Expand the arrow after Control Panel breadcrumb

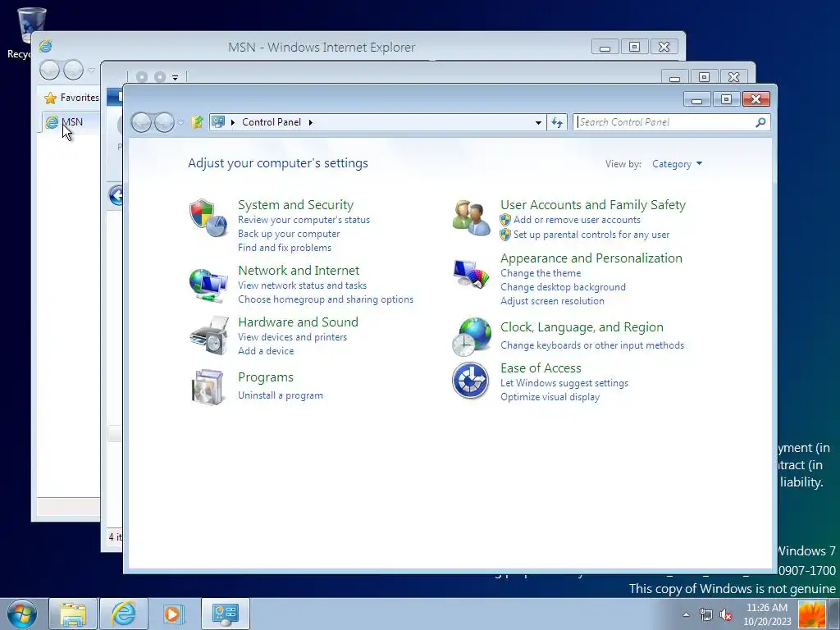[311, 122]
